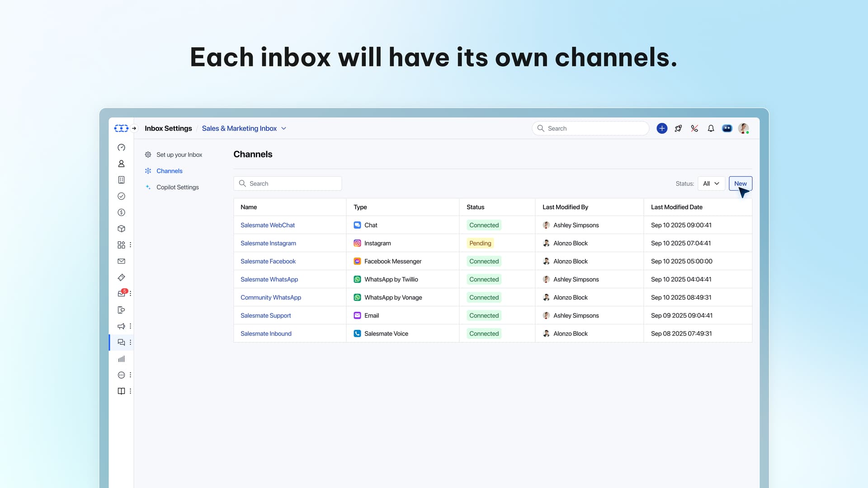Open the rocket setup guide icon
This screenshot has width=868, height=488.
pos(678,128)
